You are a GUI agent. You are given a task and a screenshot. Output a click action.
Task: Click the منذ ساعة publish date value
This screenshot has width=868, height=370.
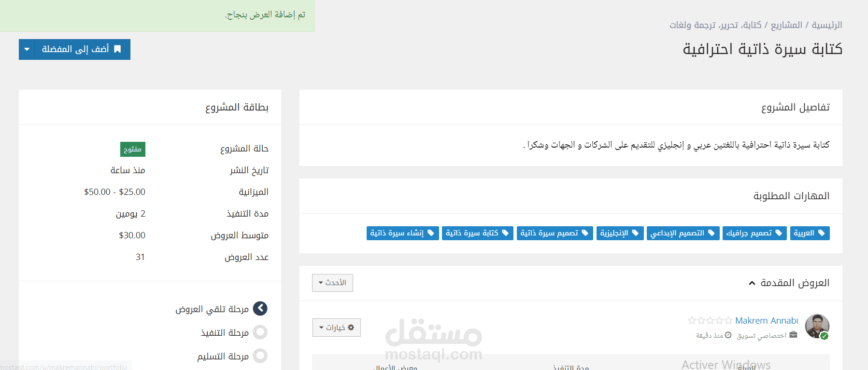pyautogui.click(x=128, y=170)
